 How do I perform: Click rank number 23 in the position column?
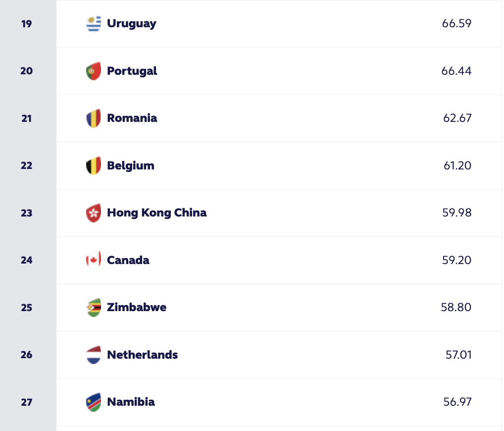[27, 213]
